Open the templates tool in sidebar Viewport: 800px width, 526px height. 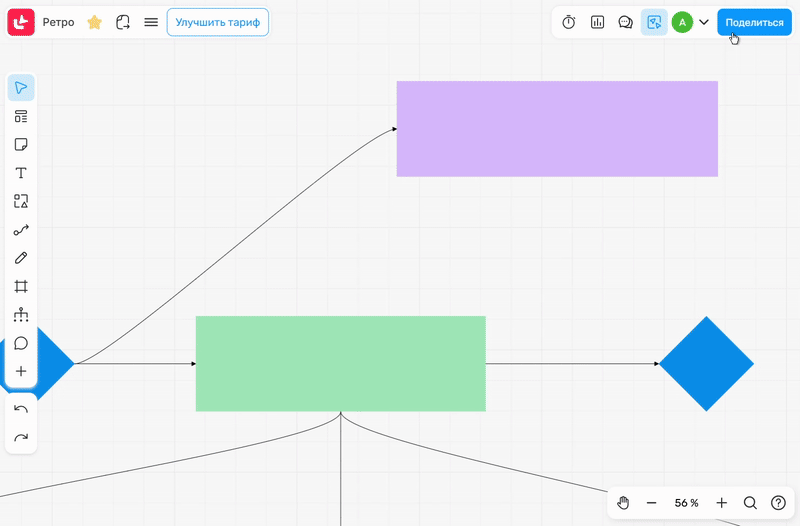[21, 117]
